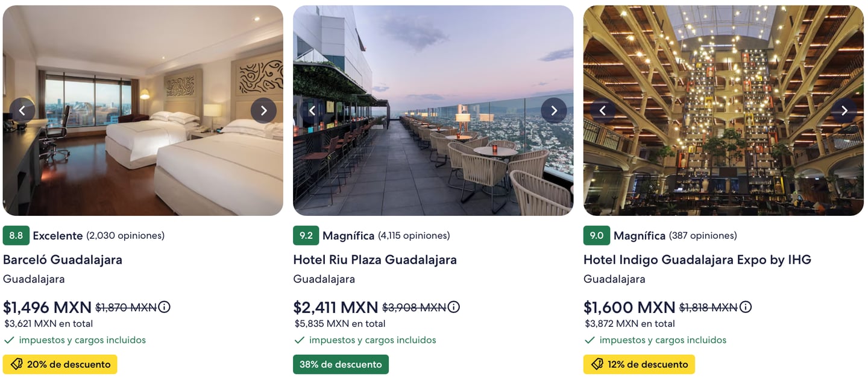Show previous photo of Barceló Guadalajara
Screen dimensions: 868x386
(22, 110)
